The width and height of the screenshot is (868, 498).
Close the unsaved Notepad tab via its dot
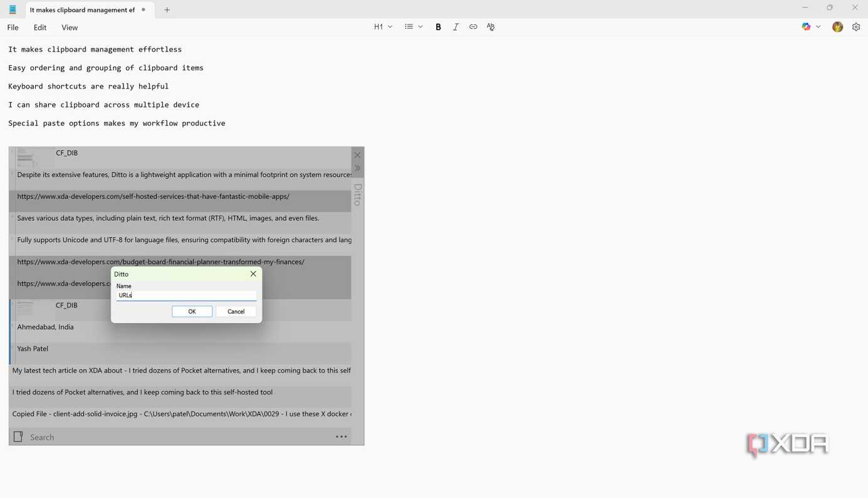coord(144,9)
